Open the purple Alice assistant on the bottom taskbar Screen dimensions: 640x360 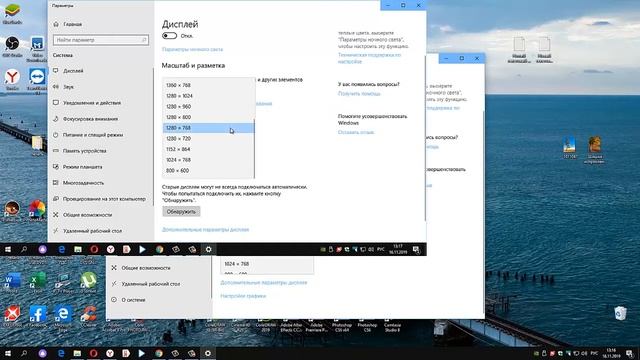[42, 353]
